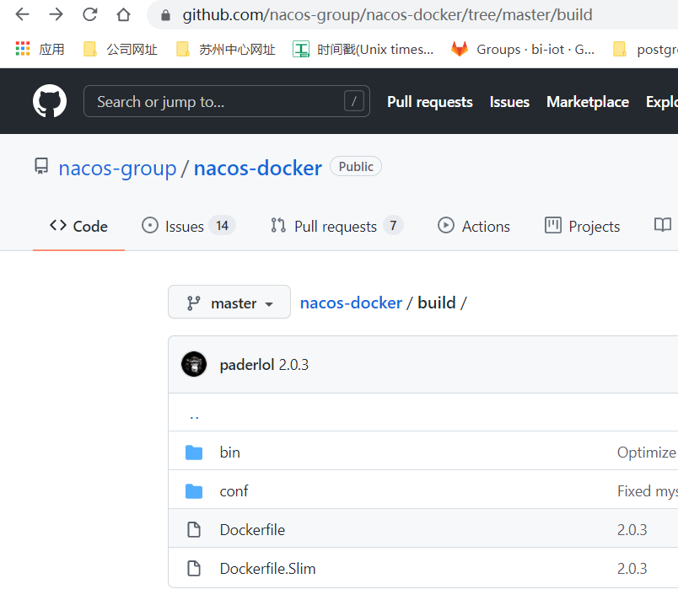
Task: Click the repository book icon beside nacos-group
Action: (x=40, y=166)
